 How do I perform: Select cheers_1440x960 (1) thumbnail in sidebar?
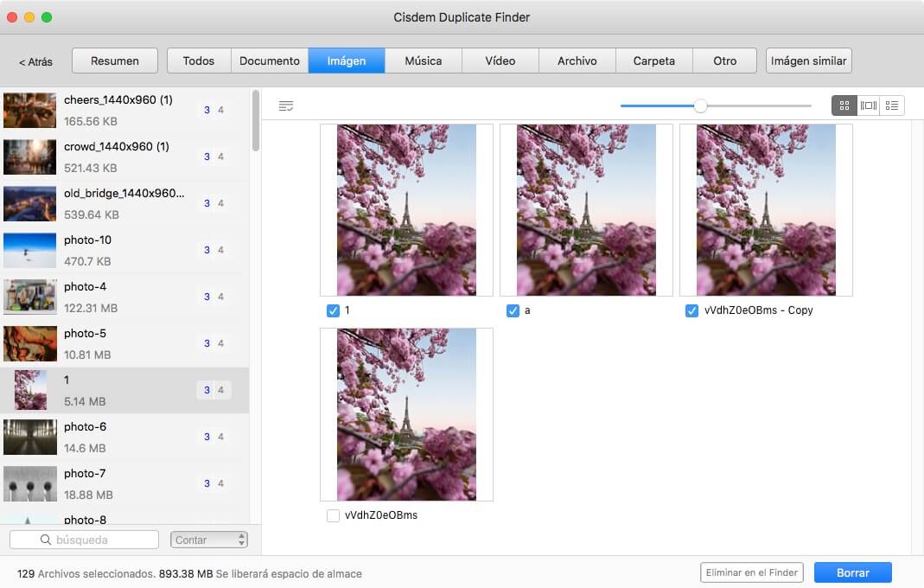coord(30,110)
